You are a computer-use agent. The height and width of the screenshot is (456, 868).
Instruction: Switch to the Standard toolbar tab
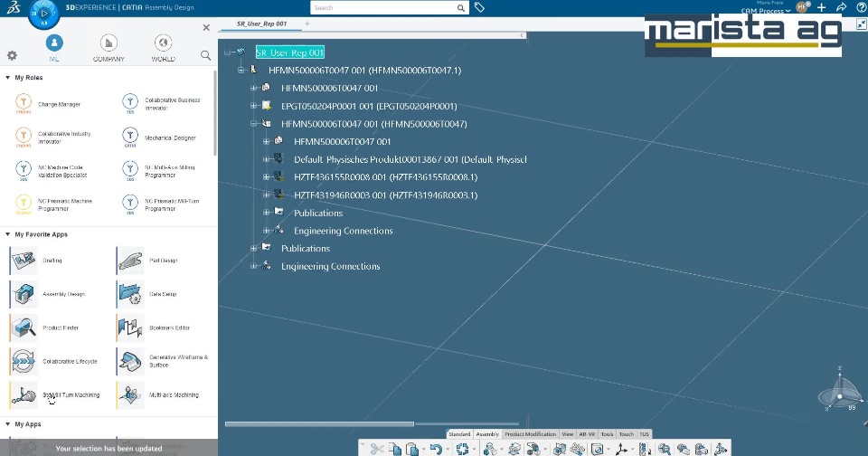point(459,434)
